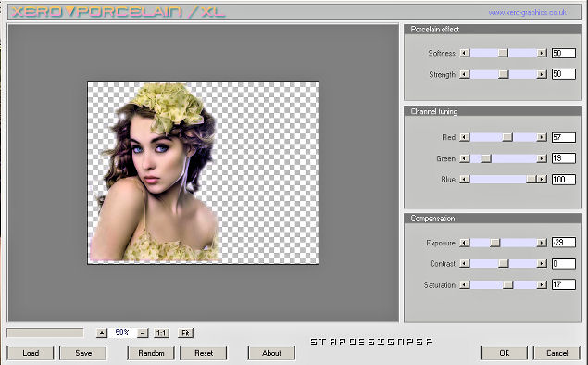The width and height of the screenshot is (588, 365).
Task: Click the Contrast slider thumb
Action: (503, 264)
